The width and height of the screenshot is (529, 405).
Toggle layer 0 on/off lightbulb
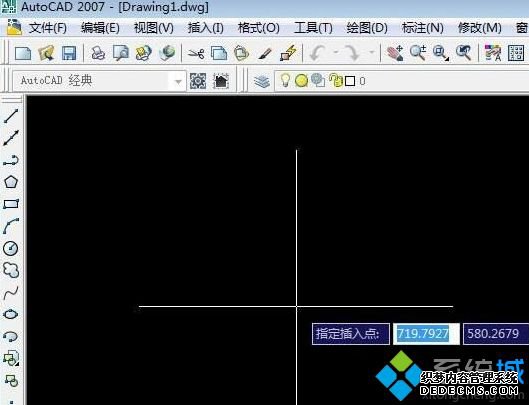click(285, 81)
